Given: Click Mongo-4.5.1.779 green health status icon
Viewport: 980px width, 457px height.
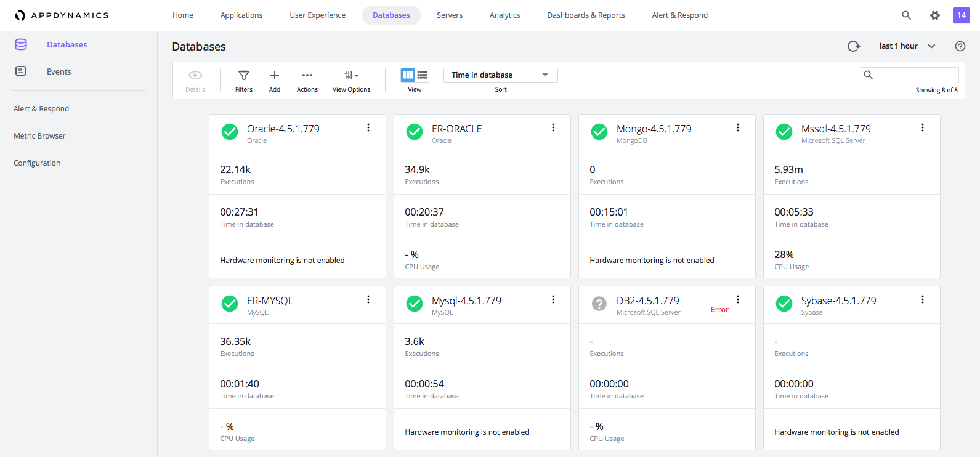Looking at the screenshot, I should click(x=599, y=132).
